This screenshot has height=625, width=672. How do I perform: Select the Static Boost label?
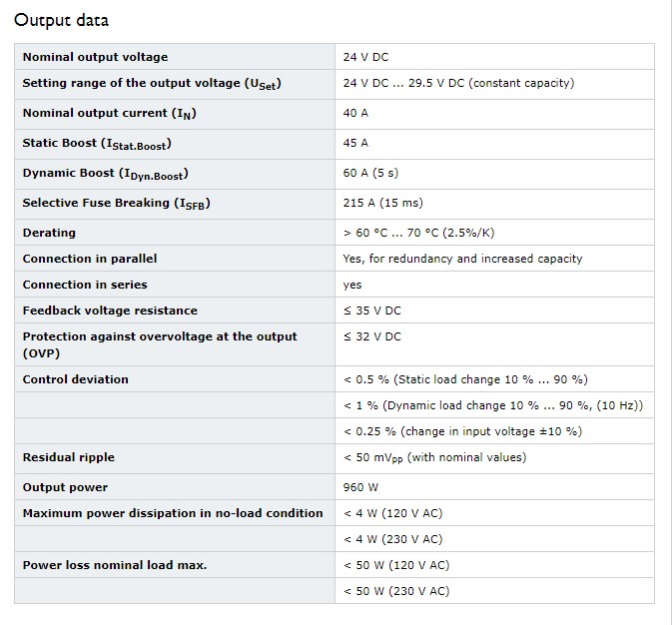tap(97, 144)
